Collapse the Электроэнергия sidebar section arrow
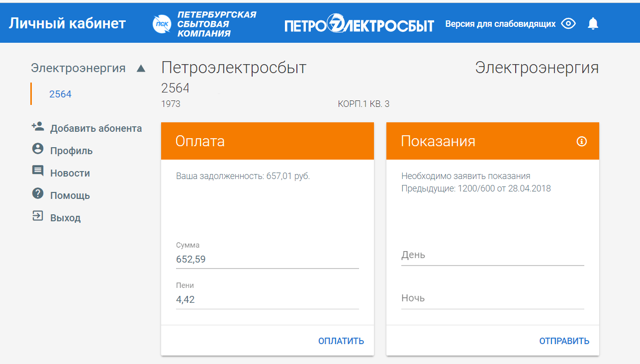Screen dimensions: 640x364 (x=141, y=68)
